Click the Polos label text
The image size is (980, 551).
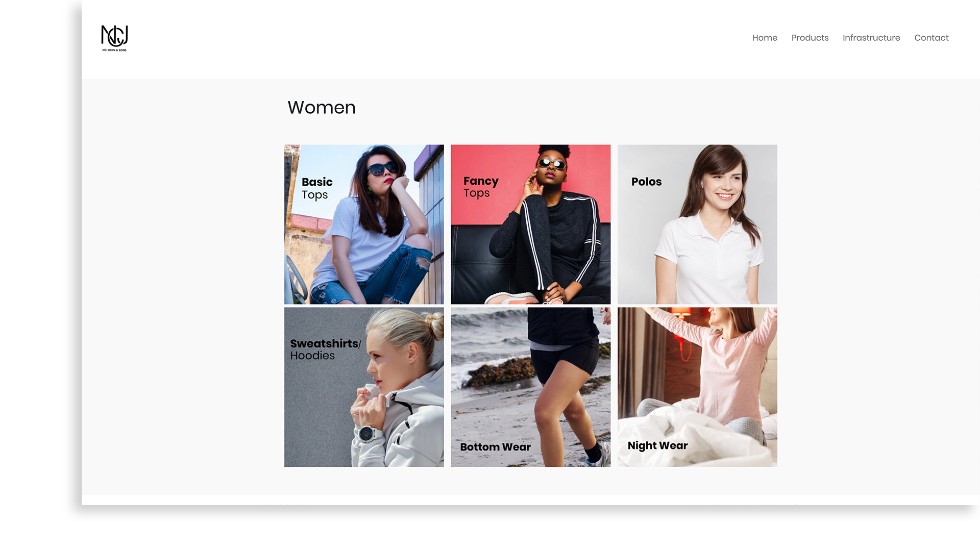pos(646,182)
